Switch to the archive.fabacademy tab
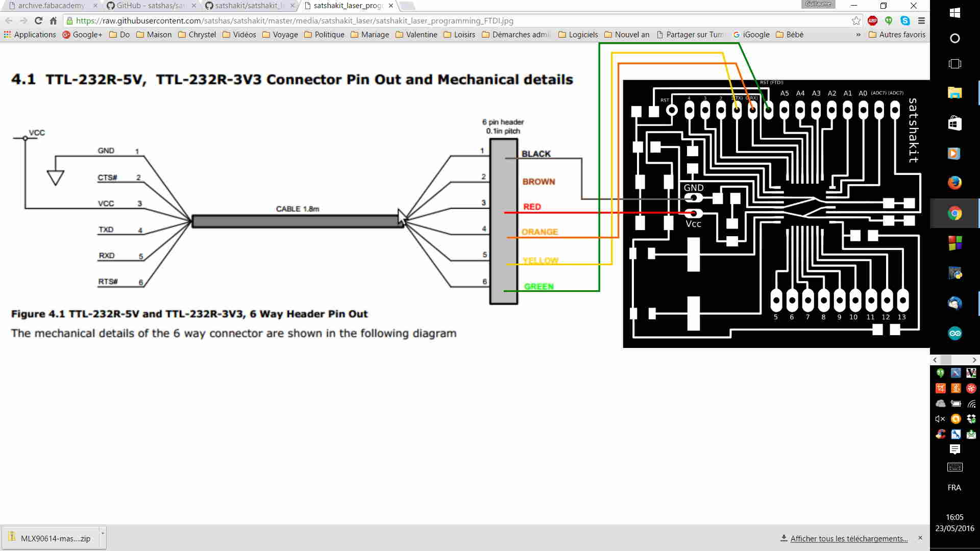The width and height of the screenshot is (980, 551). tap(51, 6)
